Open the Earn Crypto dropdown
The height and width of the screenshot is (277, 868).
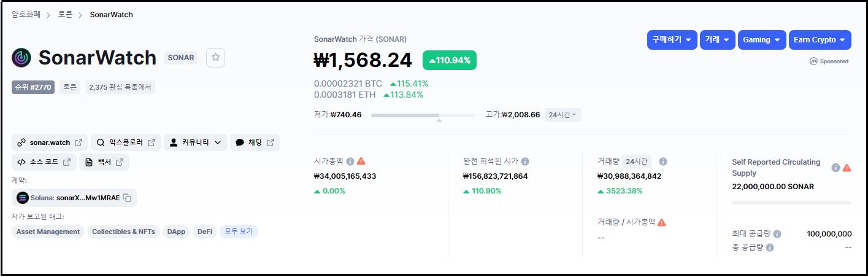[x=820, y=40]
